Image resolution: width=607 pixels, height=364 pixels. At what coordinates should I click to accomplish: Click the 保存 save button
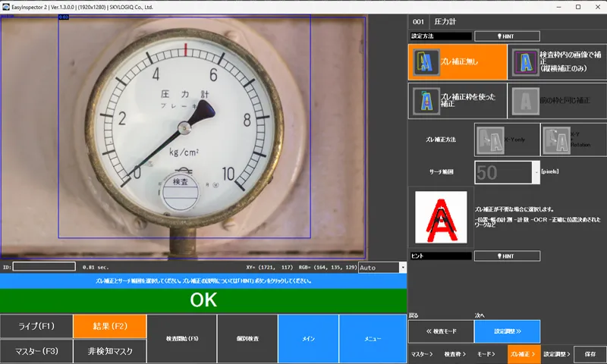[x=590, y=353]
